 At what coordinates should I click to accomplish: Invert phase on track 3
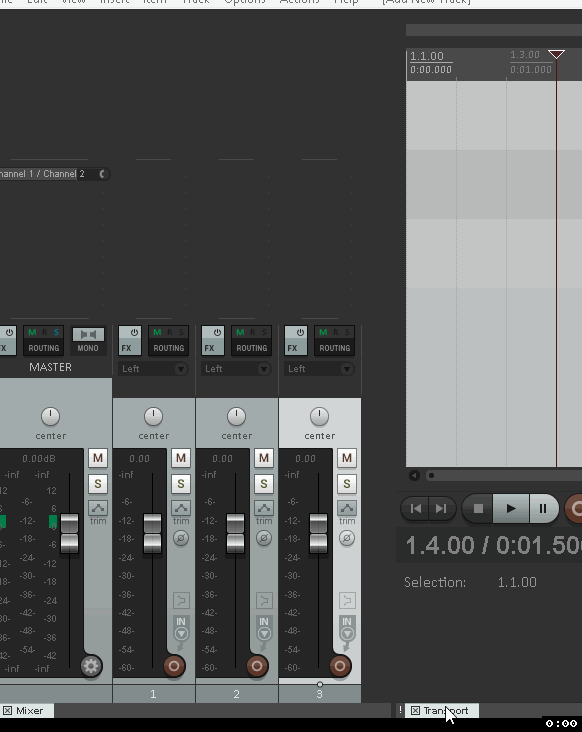(x=347, y=538)
